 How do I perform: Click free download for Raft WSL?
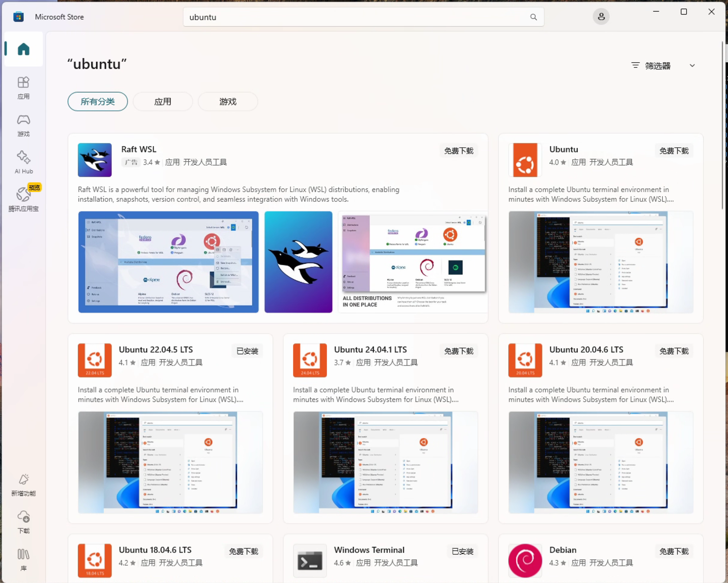point(458,151)
